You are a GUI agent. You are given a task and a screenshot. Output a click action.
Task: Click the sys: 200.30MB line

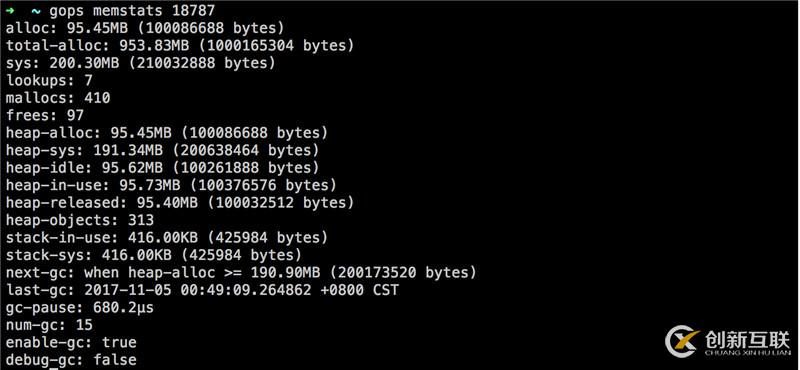[141, 63]
